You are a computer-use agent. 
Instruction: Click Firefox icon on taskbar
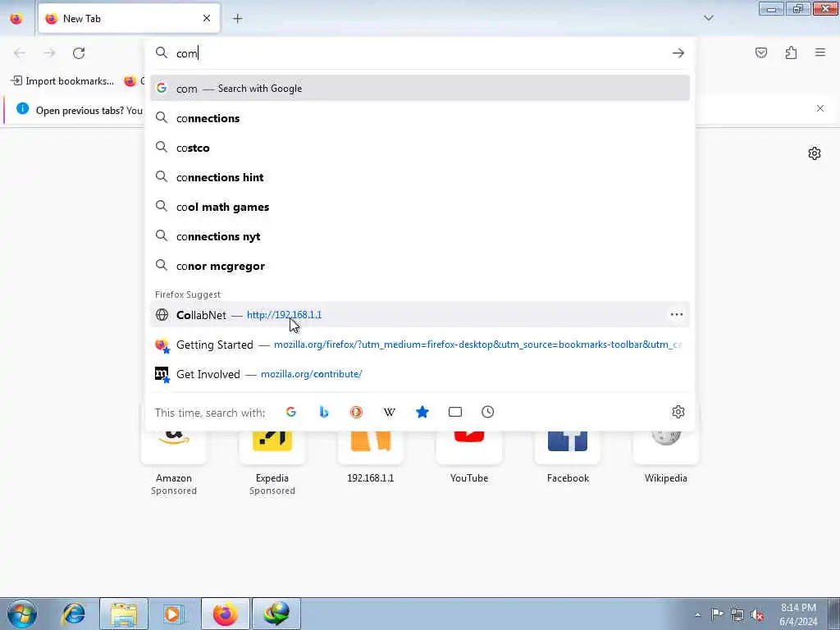click(225, 614)
